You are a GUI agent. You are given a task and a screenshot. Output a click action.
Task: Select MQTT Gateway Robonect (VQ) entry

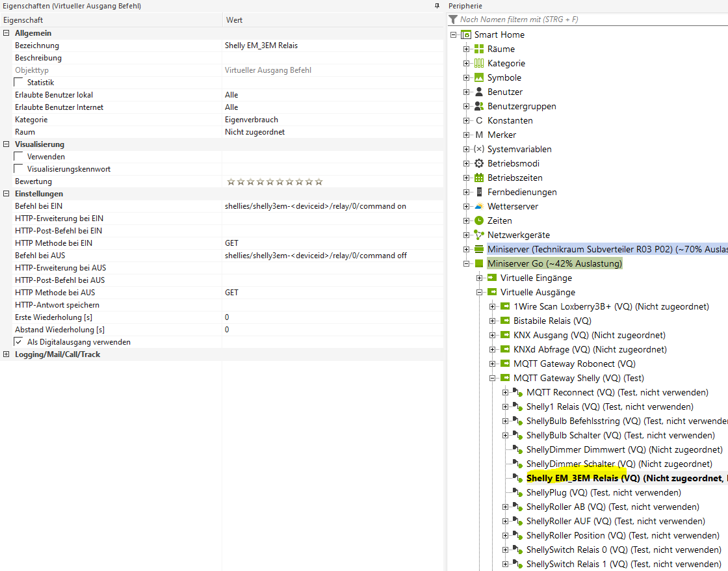574,364
